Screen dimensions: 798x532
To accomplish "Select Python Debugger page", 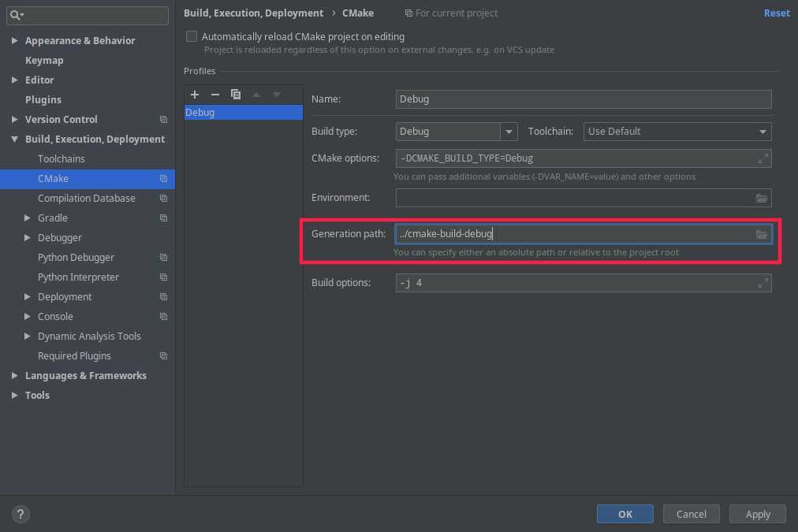I will (76, 258).
